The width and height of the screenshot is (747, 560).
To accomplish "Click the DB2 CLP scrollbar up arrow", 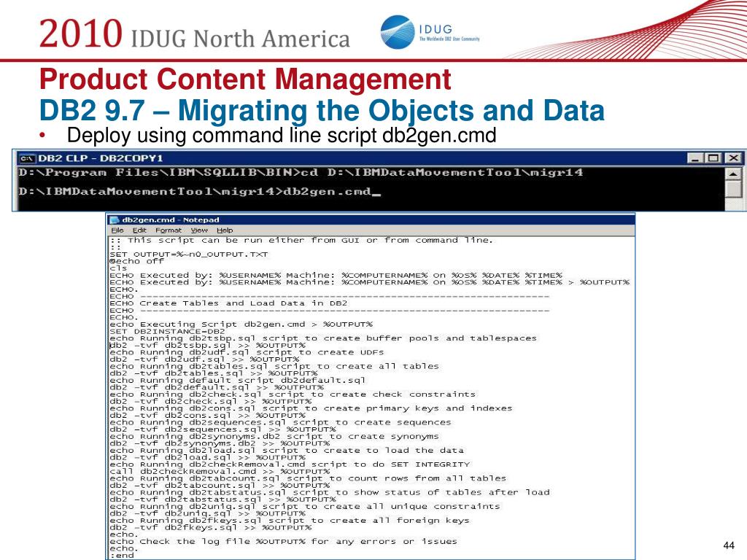I will coord(733,174).
